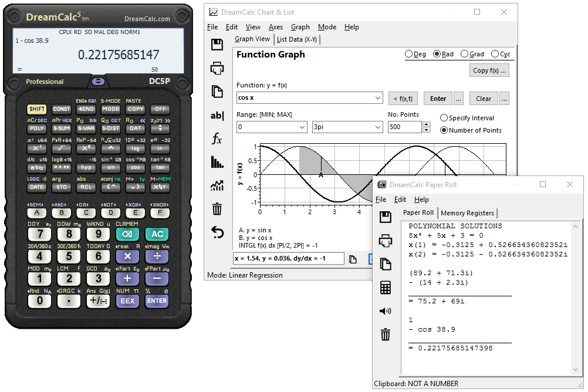The width and height of the screenshot is (588, 392).
Task: Click the copy icon in Paper Roll sidebar
Action: (x=385, y=264)
